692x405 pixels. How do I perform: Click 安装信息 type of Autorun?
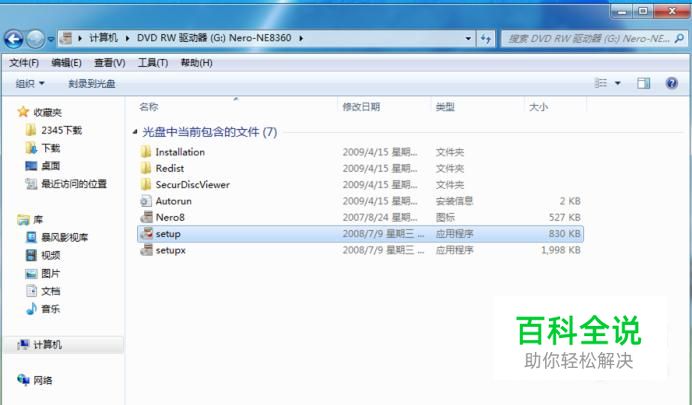(454, 201)
